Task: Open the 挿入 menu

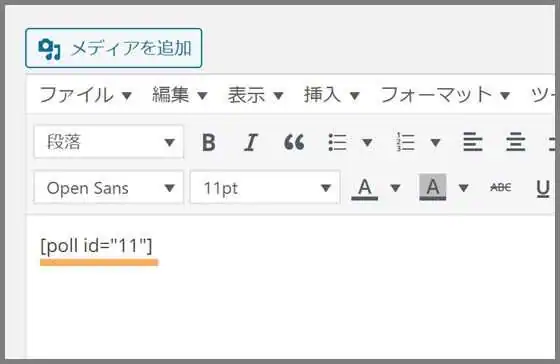Action: [x=331, y=95]
